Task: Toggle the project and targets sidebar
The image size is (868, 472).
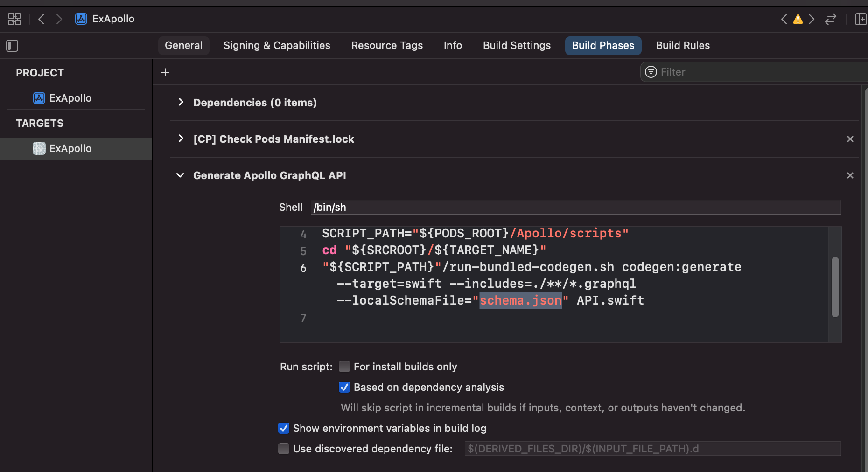Action: (x=12, y=46)
